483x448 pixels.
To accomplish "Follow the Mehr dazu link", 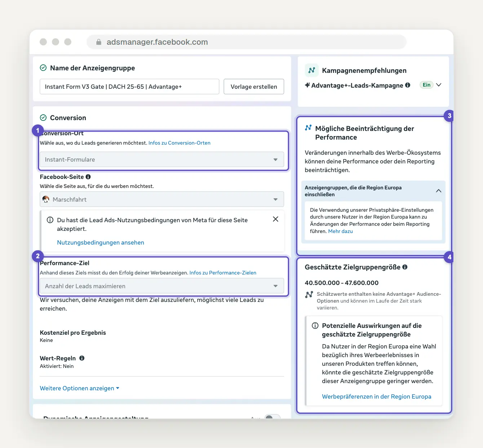I will pos(341,231).
